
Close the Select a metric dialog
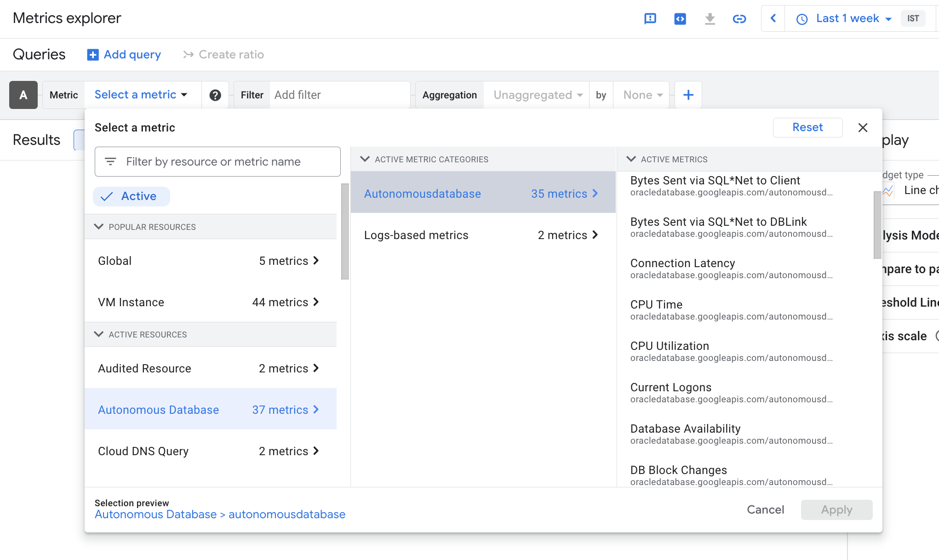(863, 127)
